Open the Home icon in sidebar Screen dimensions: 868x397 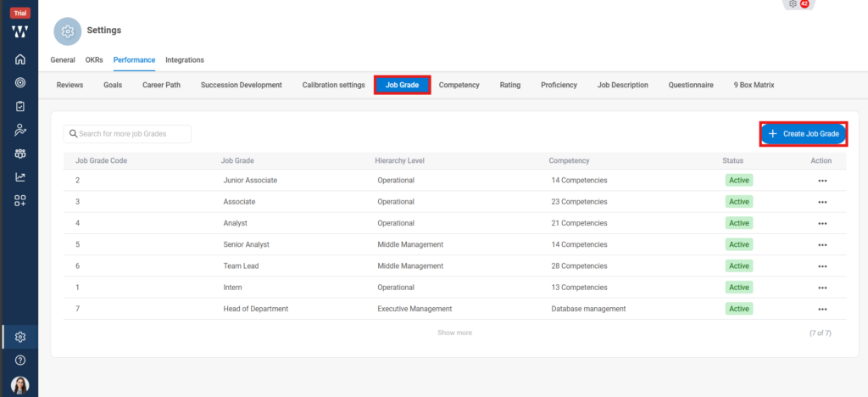pos(20,59)
